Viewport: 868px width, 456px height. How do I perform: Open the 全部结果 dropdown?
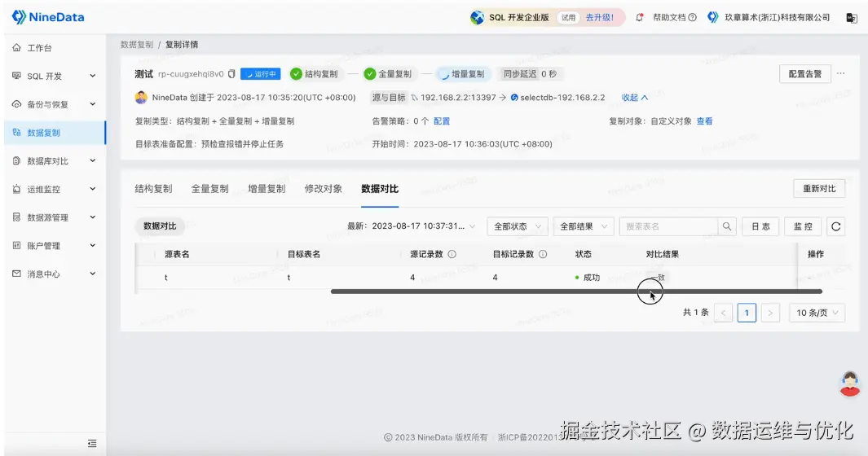tap(584, 226)
